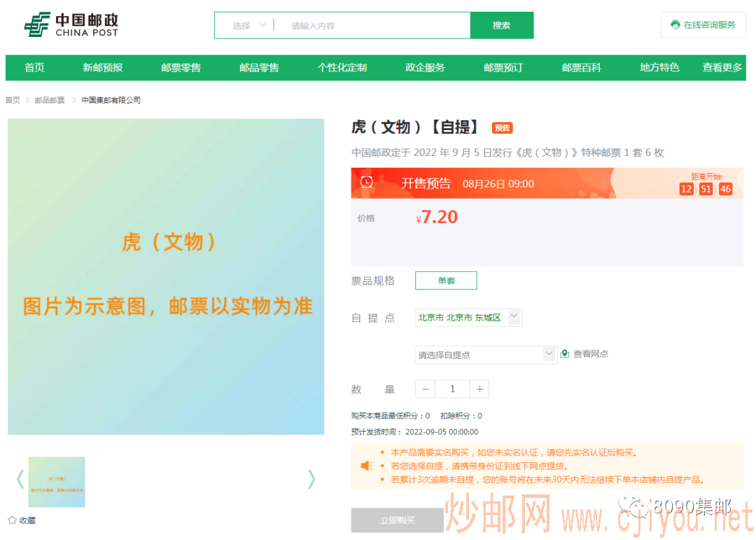This screenshot has width=756, height=540.
Task: Click the orange 预售 tag
Action: 502,128
